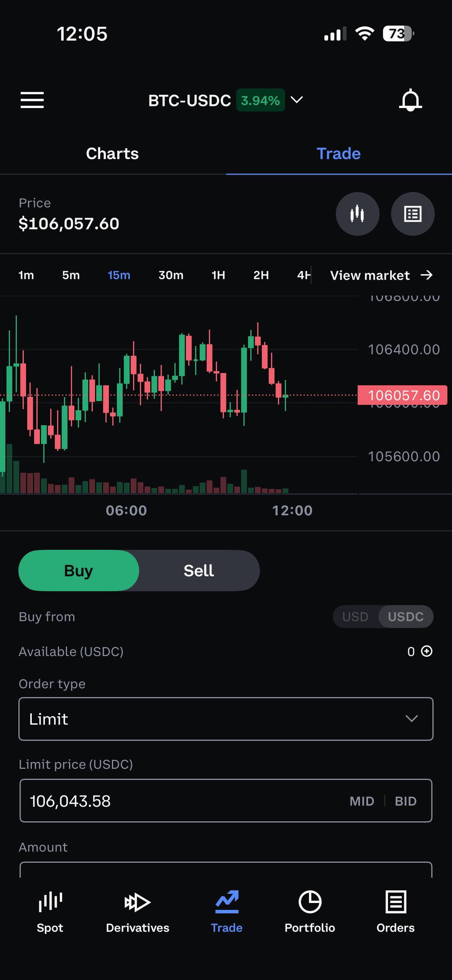Select the Buy side toggle
Viewport: 452px width, 980px height.
tap(79, 571)
